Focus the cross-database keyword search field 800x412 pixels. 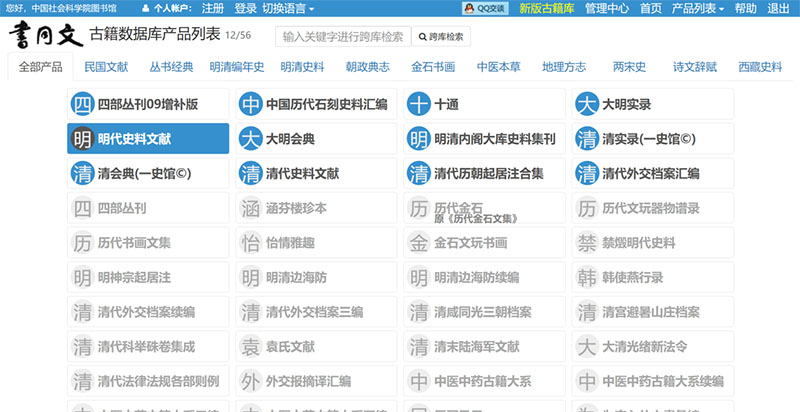tap(342, 37)
